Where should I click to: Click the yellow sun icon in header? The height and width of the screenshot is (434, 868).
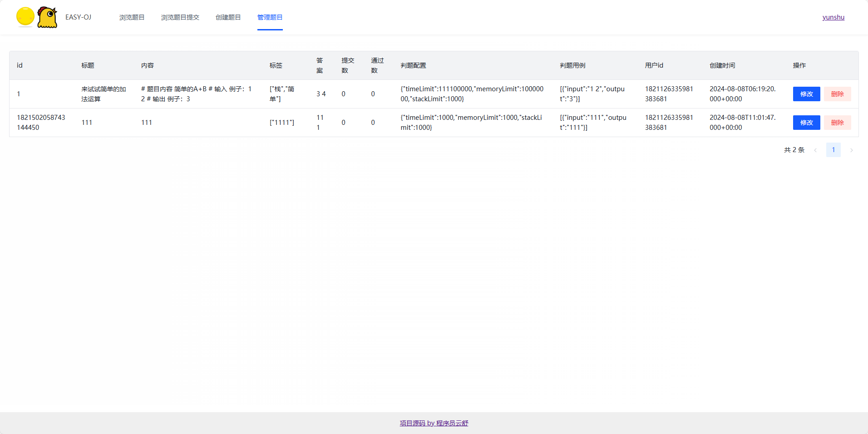(x=25, y=17)
